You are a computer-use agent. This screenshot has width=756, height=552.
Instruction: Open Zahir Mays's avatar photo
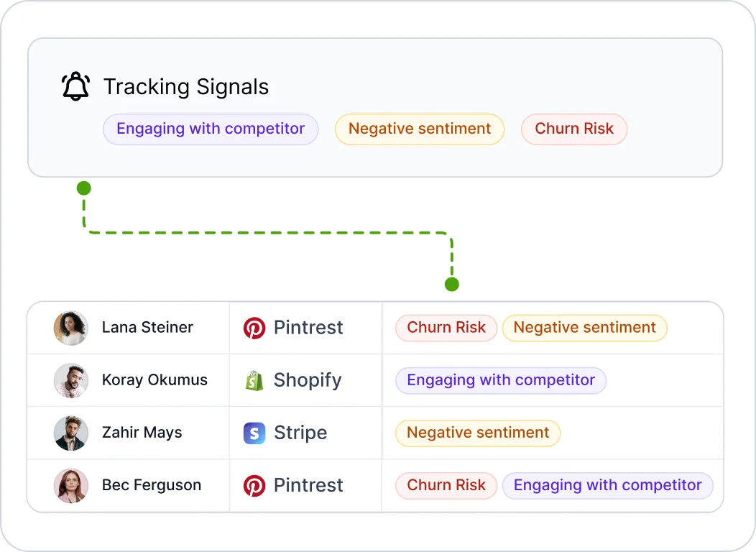(71, 433)
